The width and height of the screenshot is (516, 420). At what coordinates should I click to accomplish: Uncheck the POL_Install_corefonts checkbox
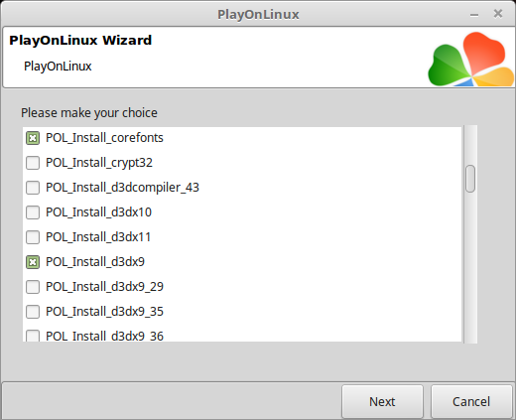click(x=33, y=138)
